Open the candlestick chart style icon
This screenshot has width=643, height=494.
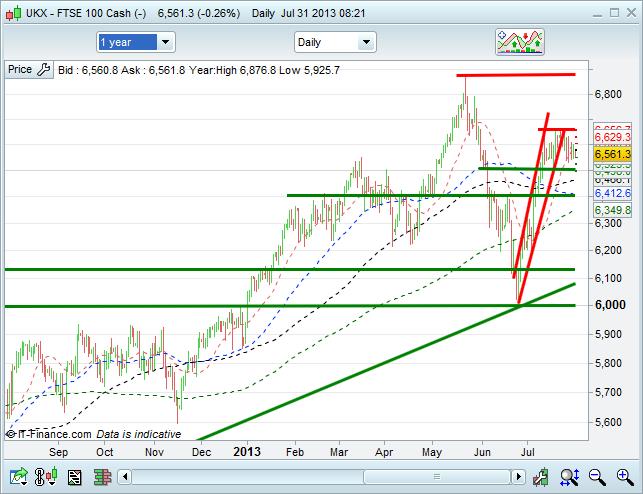[x=44, y=476]
